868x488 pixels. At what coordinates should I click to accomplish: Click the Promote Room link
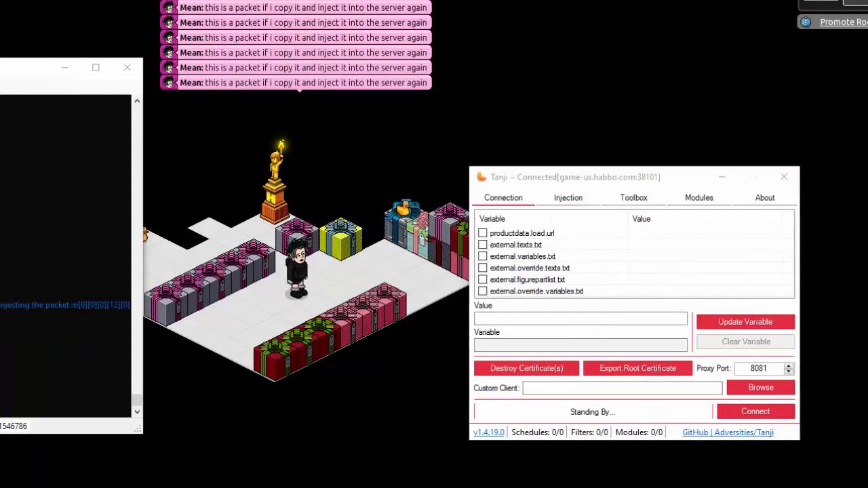[x=844, y=22]
